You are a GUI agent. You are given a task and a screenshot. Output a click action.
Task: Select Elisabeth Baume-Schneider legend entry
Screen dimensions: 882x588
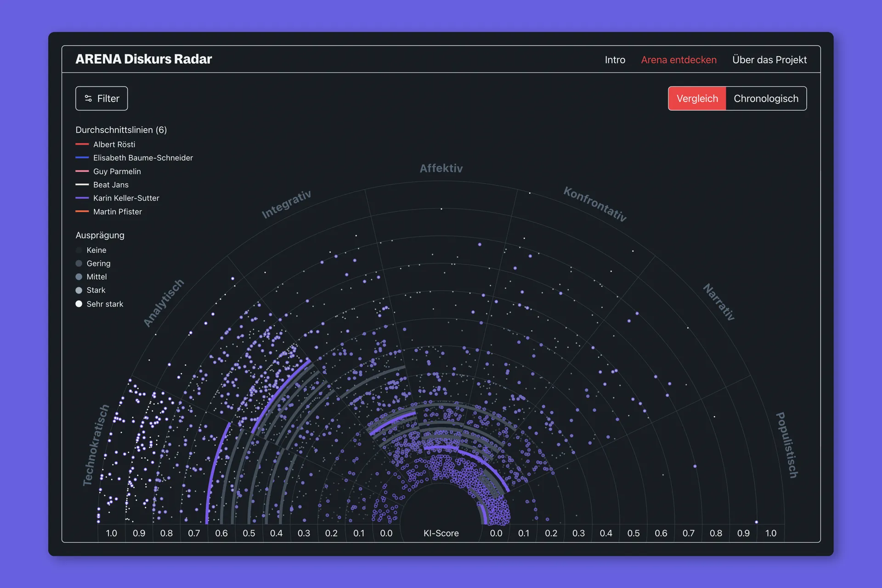click(134, 158)
